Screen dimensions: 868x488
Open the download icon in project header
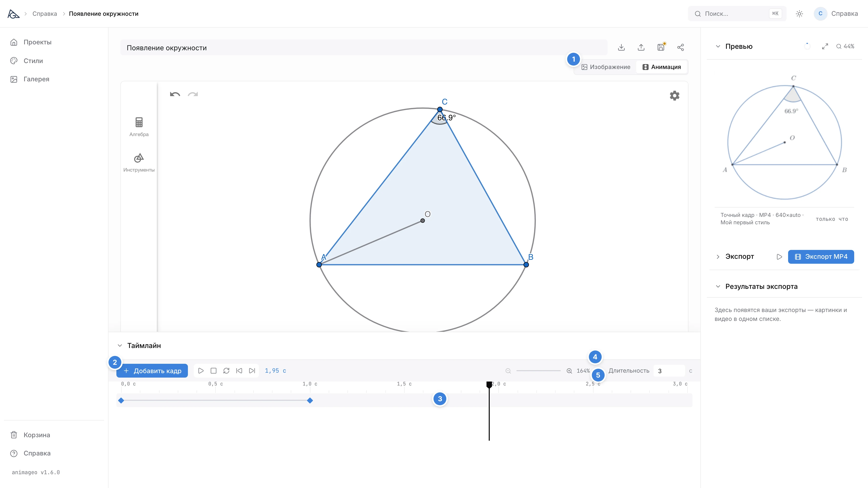[621, 48]
